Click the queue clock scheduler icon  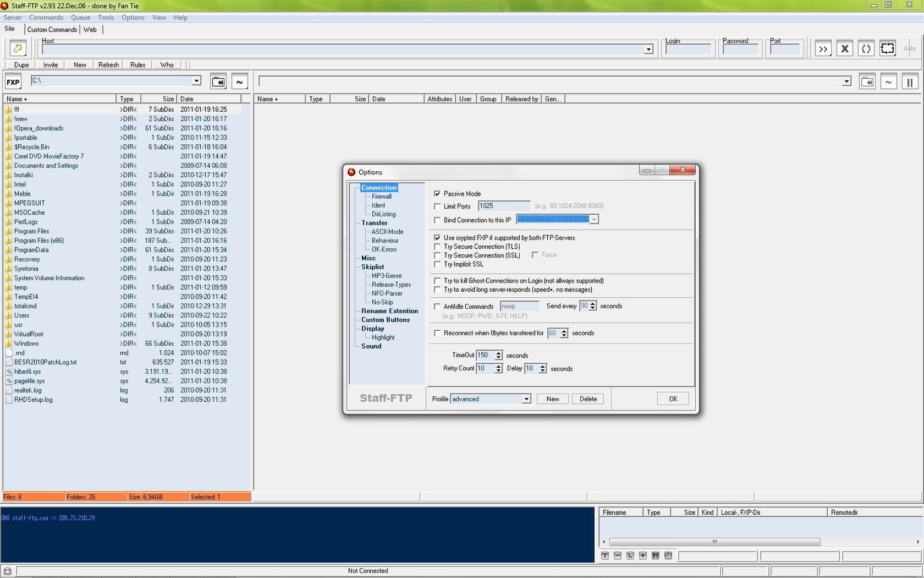point(668,556)
